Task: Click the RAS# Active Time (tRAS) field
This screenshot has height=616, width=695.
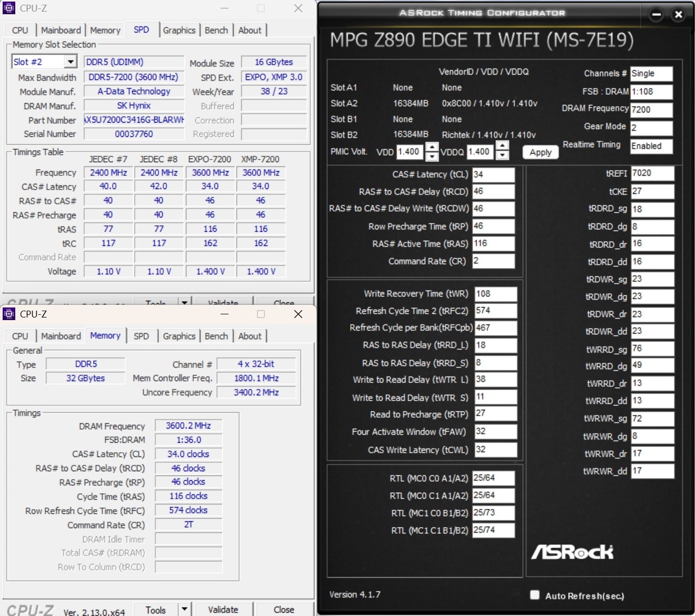Action: (x=493, y=244)
